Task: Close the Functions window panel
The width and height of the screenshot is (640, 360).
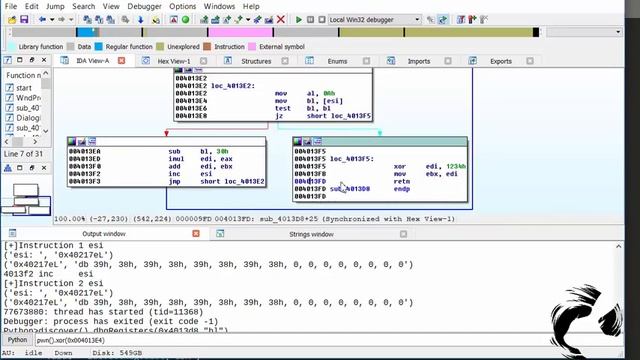Action: tap(44, 60)
